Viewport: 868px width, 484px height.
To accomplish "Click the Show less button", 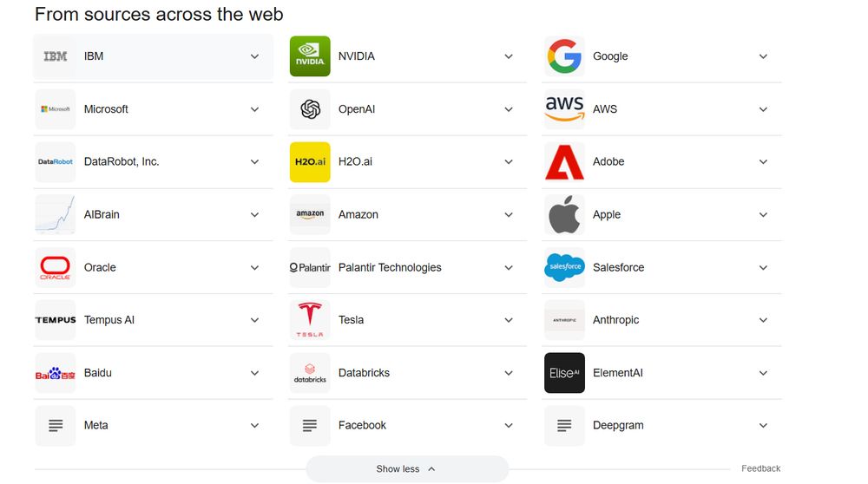I will pos(407,469).
